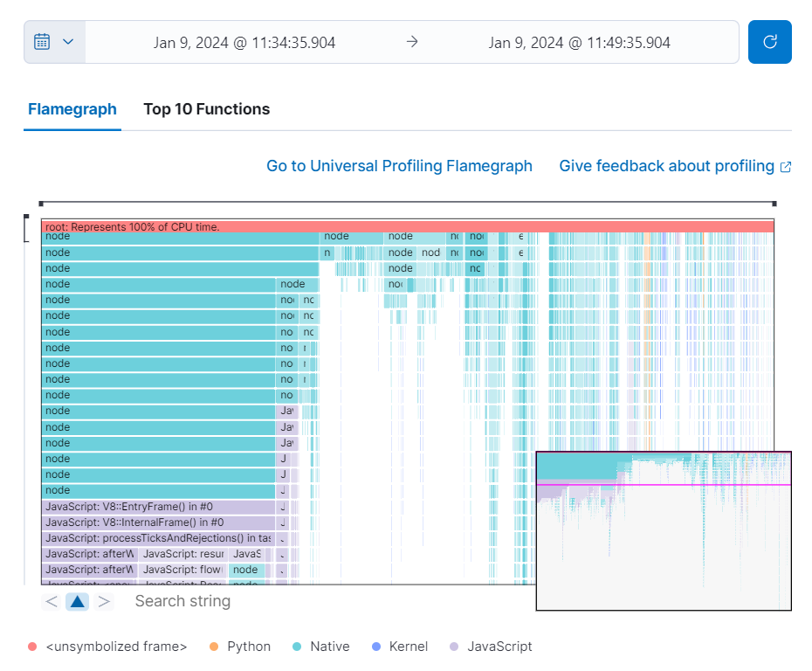Click the left arrow below the flamegraph
812x671 pixels.
(x=50, y=601)
